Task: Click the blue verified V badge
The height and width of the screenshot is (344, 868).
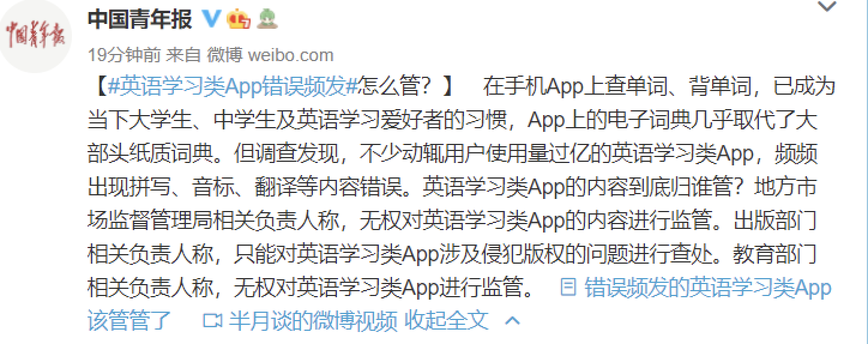Action: pos(210,19)
